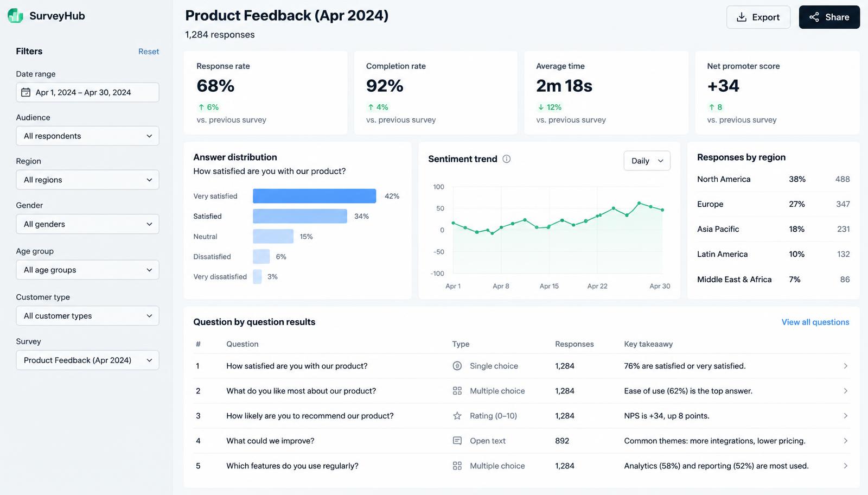Click the Very satisfied bar
This screenshot has height=495, width=868.
click(314, 196)
